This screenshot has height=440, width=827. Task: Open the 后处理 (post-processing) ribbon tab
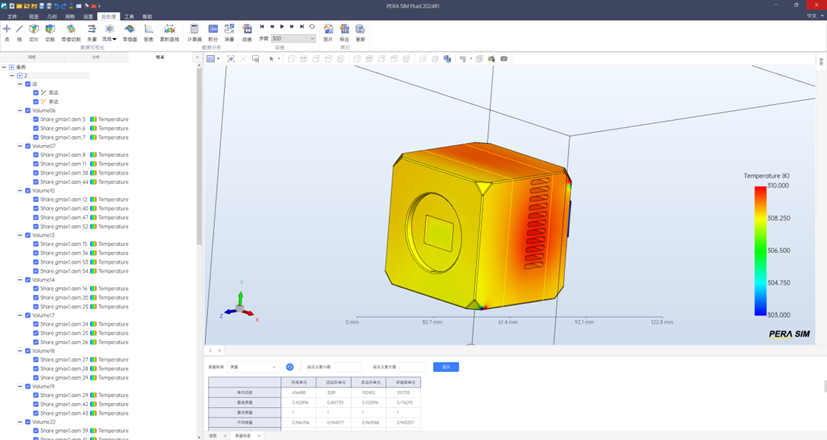[x=109, y=17]
